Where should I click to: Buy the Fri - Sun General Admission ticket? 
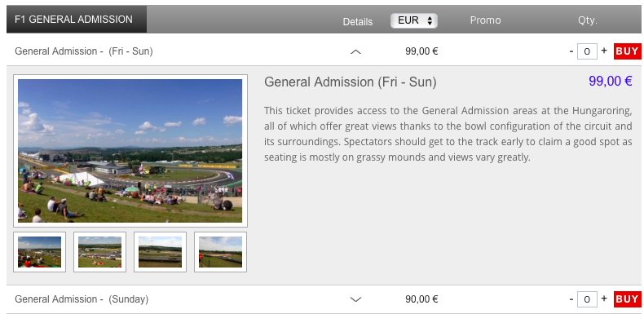[627, 51]
